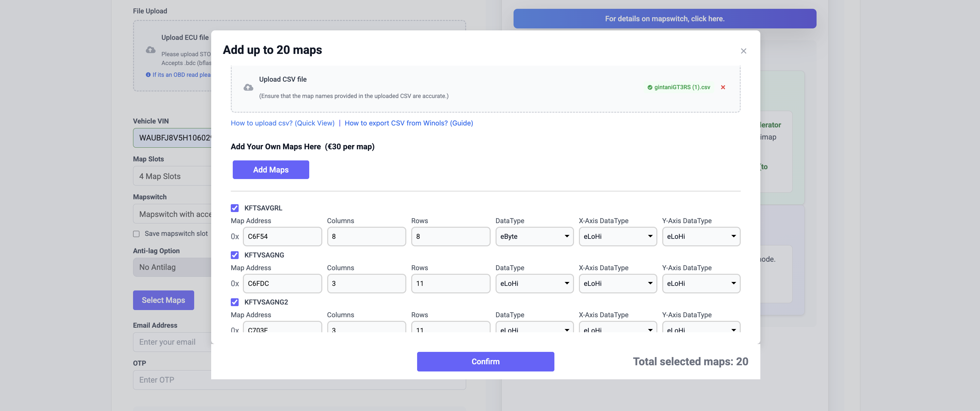
Task: Open the X-Axis DataType dropdown for KFTVSAGNG
Action: pyautogui.click(x=617, y=283)
